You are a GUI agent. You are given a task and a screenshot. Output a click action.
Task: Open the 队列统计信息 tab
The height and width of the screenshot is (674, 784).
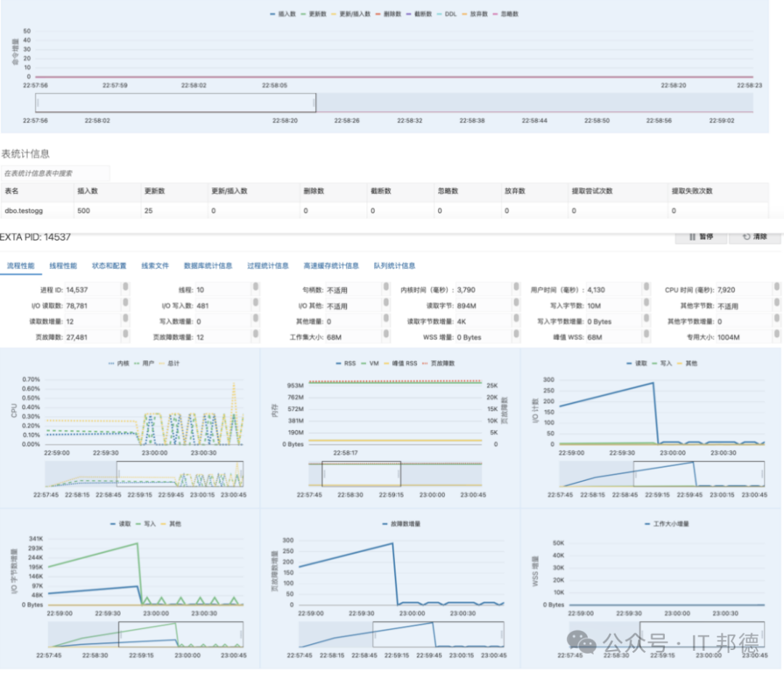pyautogui.click(x=394, y=266)
